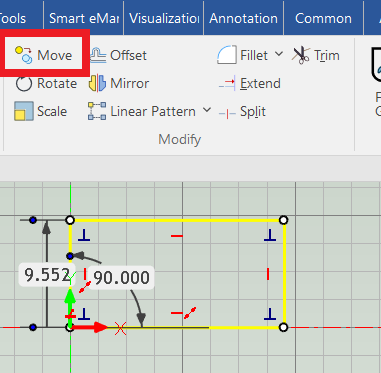381x373 pixels.
Task: Activate the Mirror tool
Action: 119,83
